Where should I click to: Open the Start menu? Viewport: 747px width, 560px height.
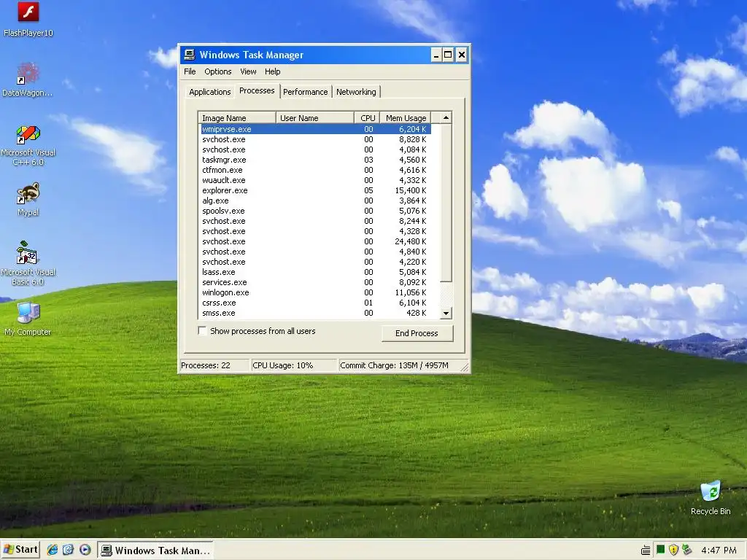coord(20,550)
